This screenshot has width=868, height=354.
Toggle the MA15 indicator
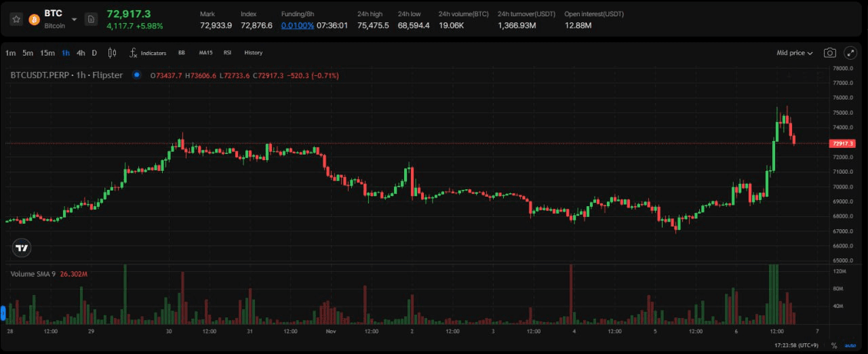[205, 53]
